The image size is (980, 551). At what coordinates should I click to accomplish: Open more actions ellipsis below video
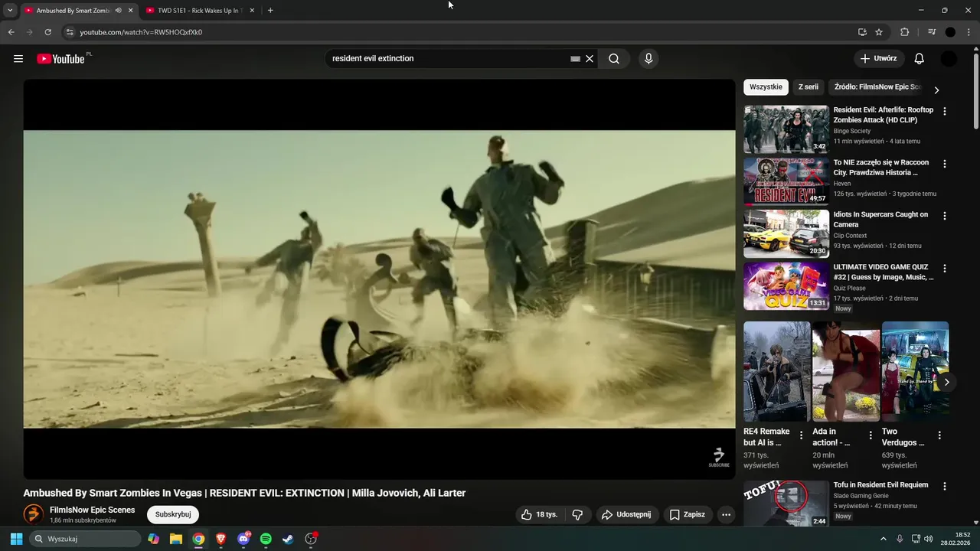click(726, 515)
